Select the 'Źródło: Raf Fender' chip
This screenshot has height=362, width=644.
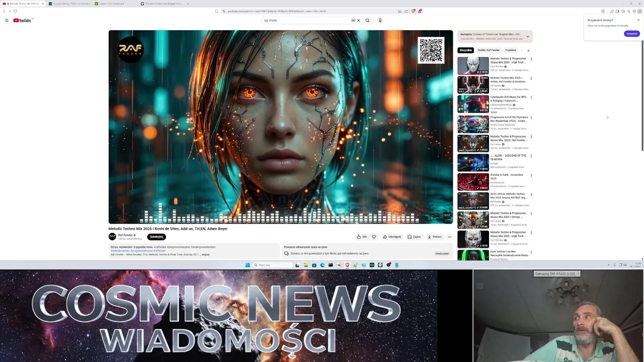coord(489,50)
